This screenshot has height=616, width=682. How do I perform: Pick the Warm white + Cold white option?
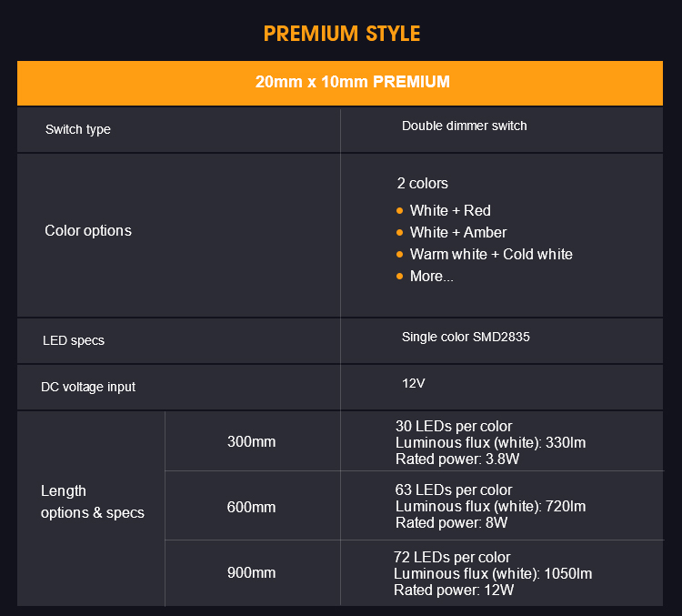click(491, 254)
